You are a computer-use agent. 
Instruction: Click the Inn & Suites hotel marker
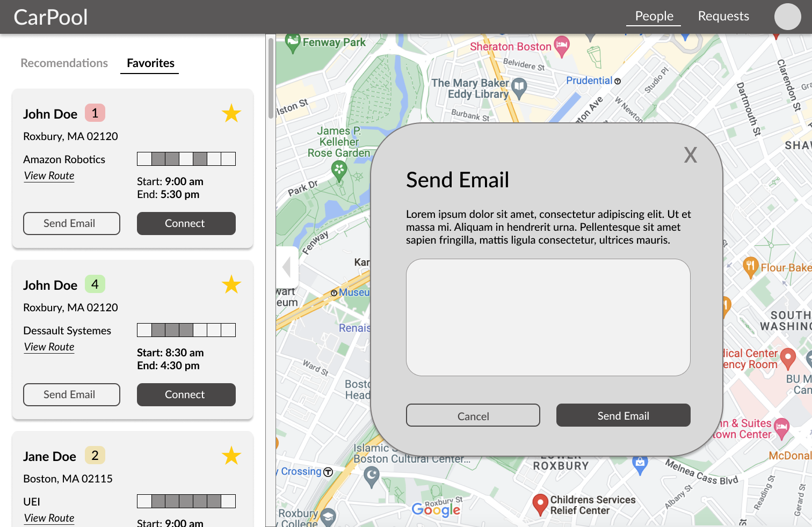click(782, 429)
